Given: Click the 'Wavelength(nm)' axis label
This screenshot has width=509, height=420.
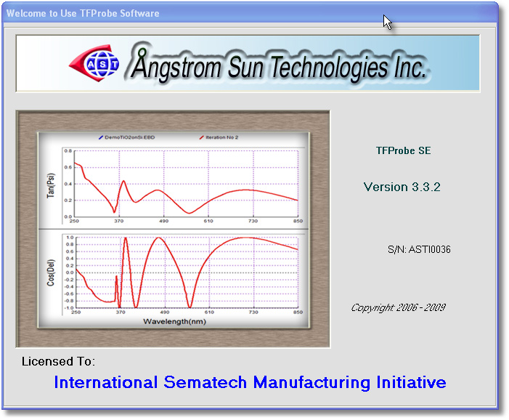Looking at the screenshot, I should (x=175, y=322).
